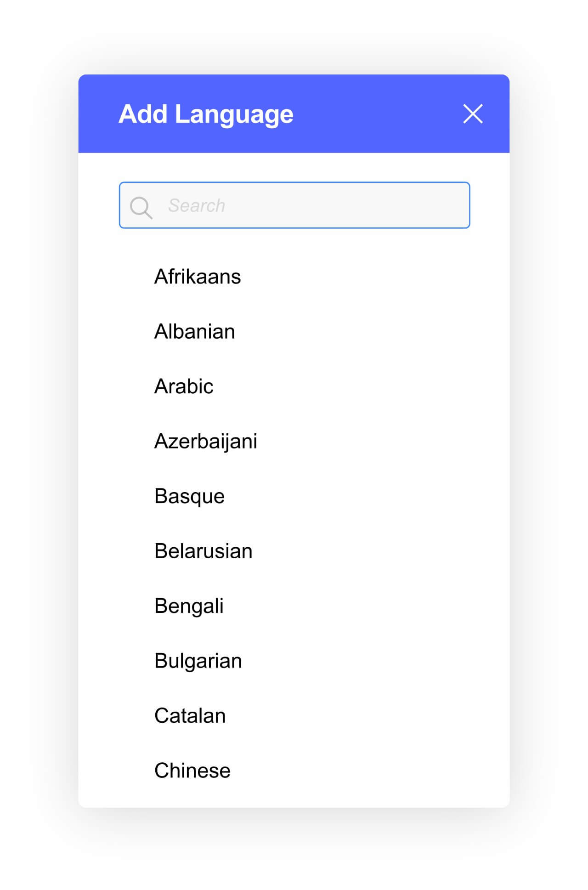The width and height of the screenshot is (588, 890).
Task: Add the Azerbaijani language
Action: pos(205,441)
